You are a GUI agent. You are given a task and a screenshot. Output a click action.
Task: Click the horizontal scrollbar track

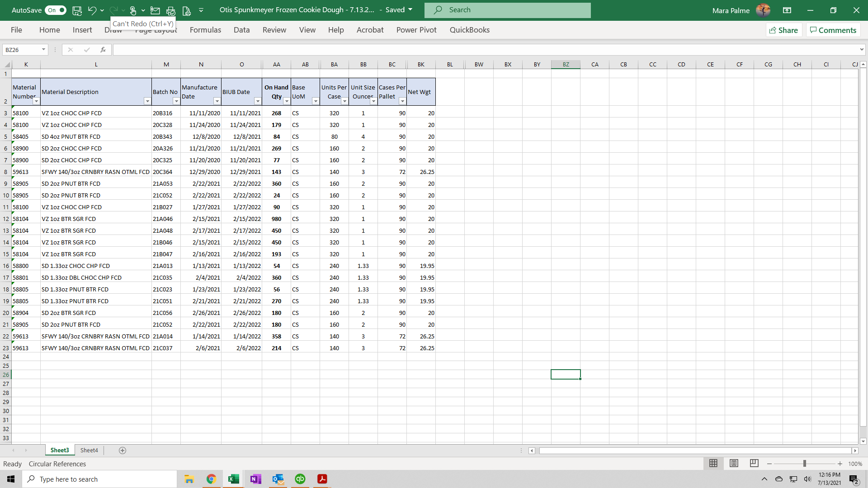[695, 450]
